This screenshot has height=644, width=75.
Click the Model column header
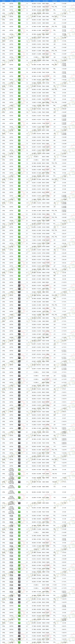(11, 1)
